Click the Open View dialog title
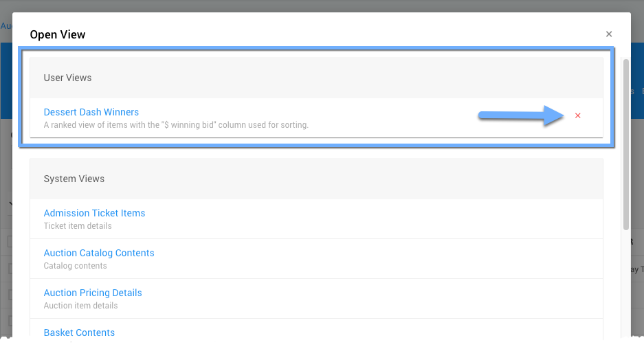The width and height of the screenshot is (644, 360). point(58,34)
